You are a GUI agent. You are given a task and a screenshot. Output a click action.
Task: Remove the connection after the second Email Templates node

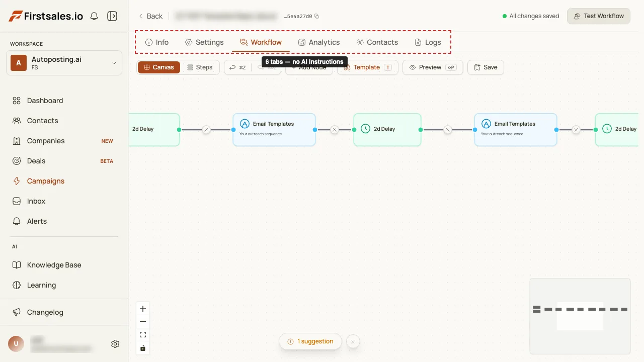[x=576, y=130]
